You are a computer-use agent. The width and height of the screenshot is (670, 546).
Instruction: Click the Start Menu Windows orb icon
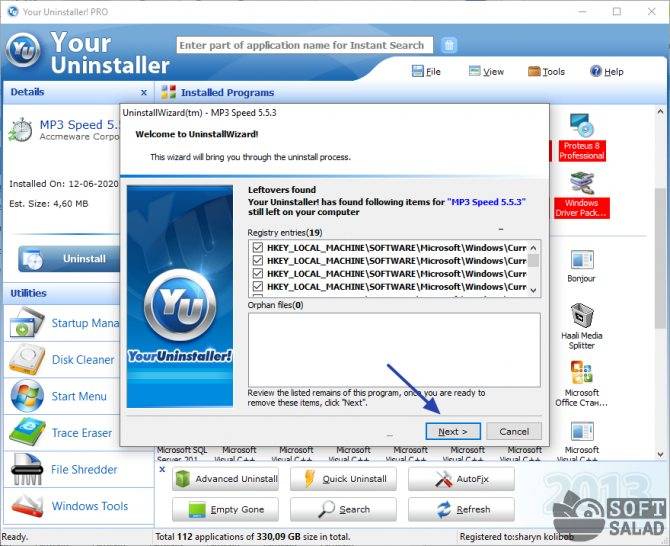[26, 396]
